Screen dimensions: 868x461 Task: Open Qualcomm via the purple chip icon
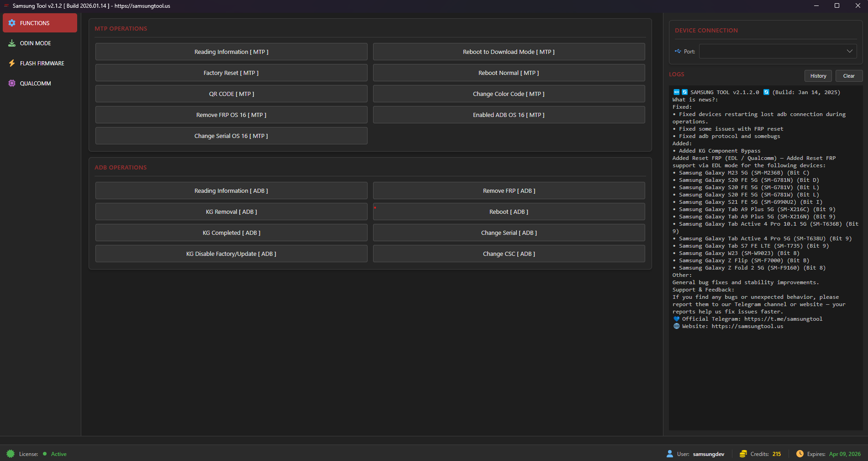point(12,83)
